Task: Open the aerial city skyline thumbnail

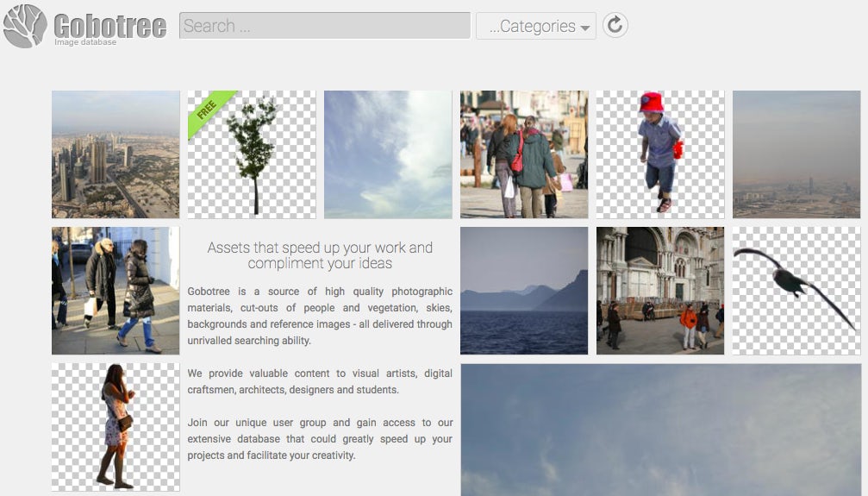Action: click(116, 154)
